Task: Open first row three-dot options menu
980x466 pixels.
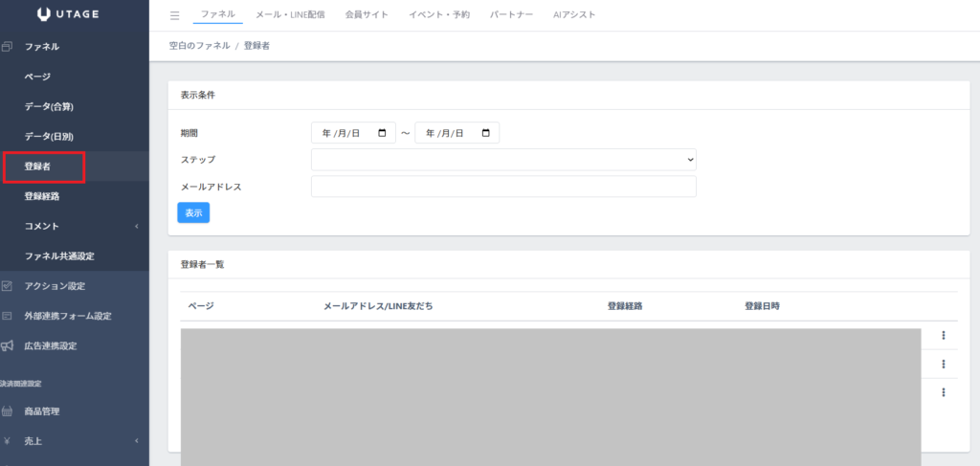Action: coord(944,335)
